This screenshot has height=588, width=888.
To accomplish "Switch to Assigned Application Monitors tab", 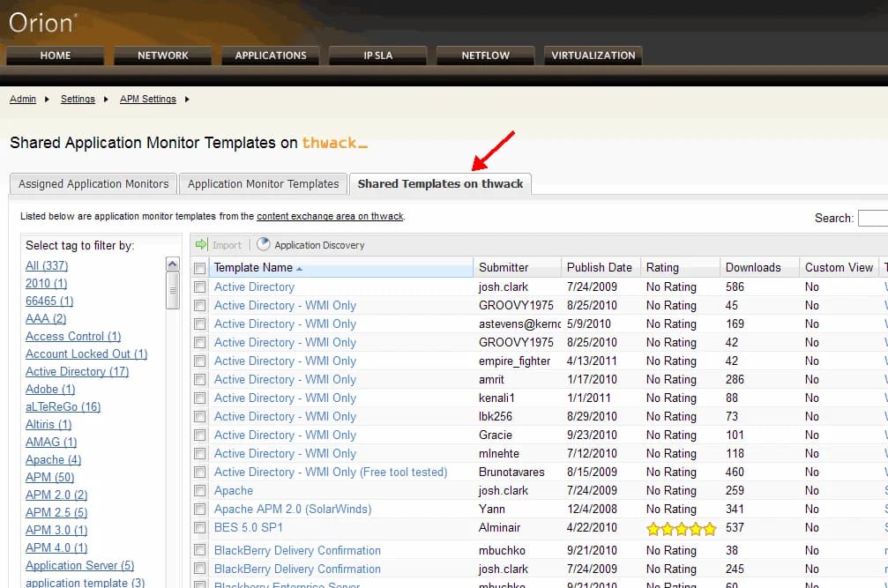I will pyautogui.click(x=93, y=184).
